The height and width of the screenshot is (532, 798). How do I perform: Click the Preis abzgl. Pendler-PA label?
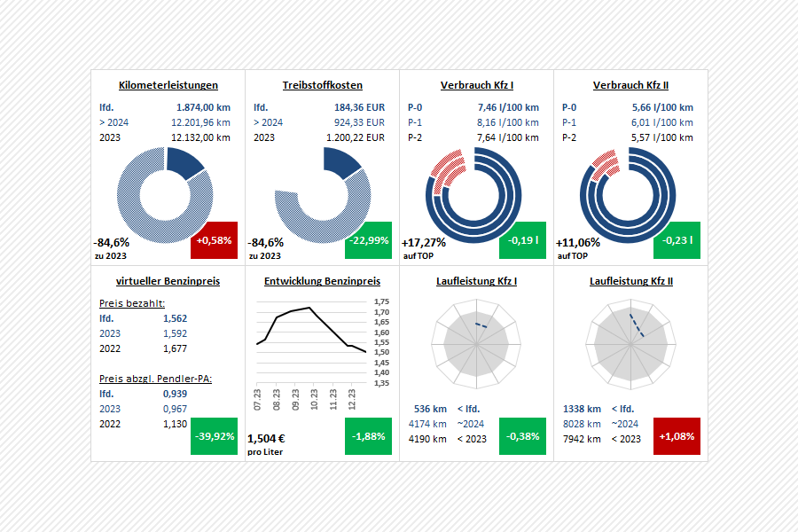tap(155, 379)
